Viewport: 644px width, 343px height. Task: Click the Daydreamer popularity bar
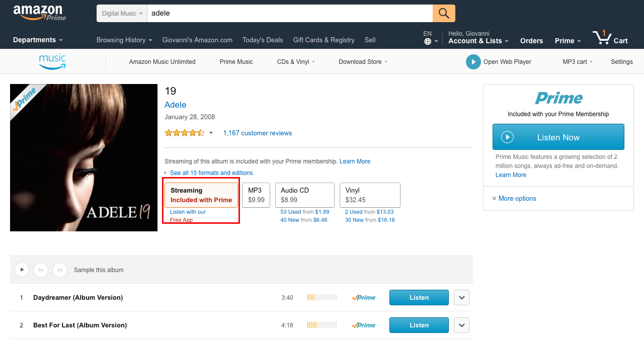coord(322,298)
